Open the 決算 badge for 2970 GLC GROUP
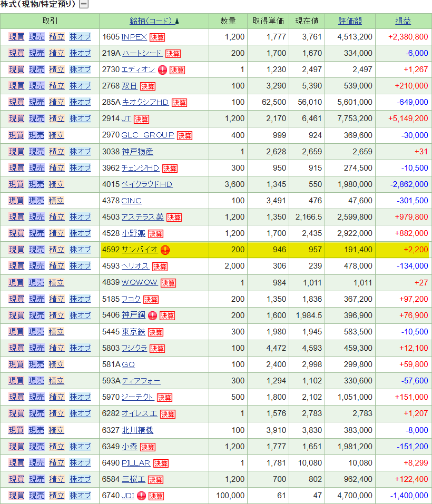This screenshot has height=504, width=432. point(184,136)
